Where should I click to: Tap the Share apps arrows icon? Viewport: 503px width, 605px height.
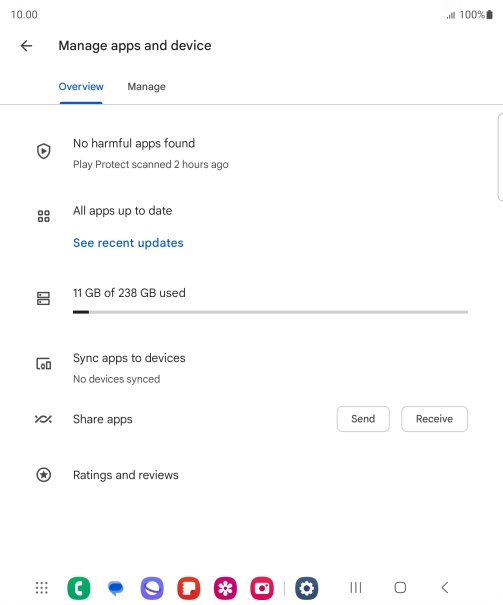[43, 419]
